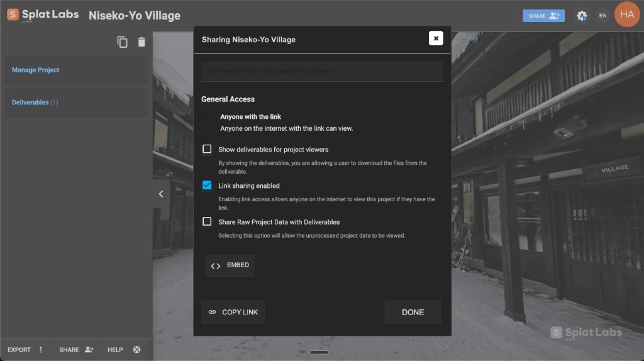This screenshot has height=361, width=644.
Task: Click the HA user avatar
Action: point(626,14)
